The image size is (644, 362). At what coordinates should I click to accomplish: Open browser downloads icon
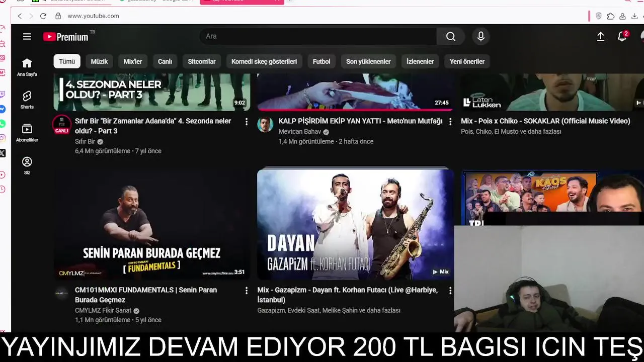(634, 16)
